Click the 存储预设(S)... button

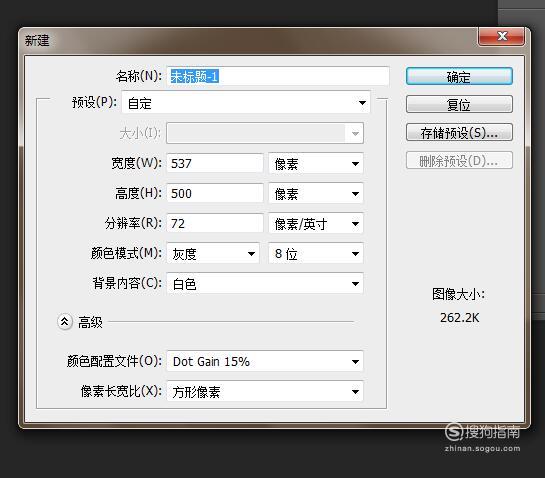tap(459, 132)
